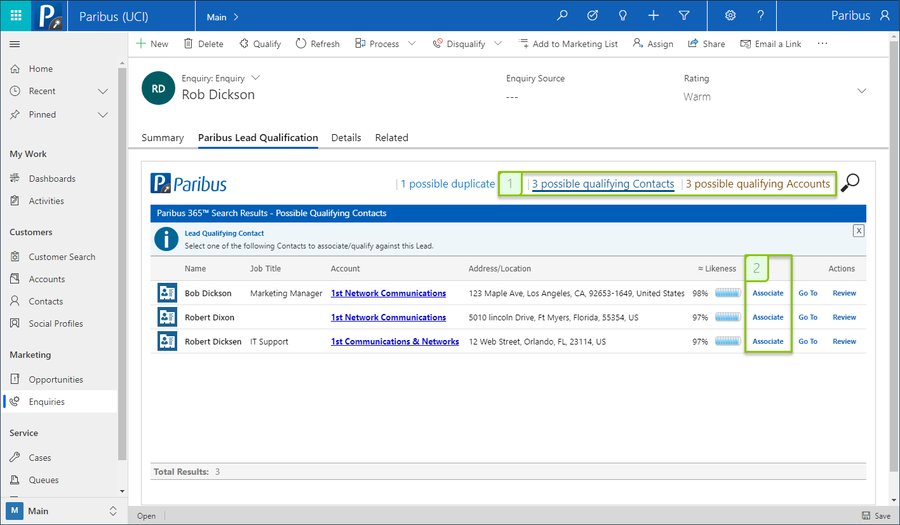Open the Paribus user profile icon
The image size is (900, 525).
(885, 15)
